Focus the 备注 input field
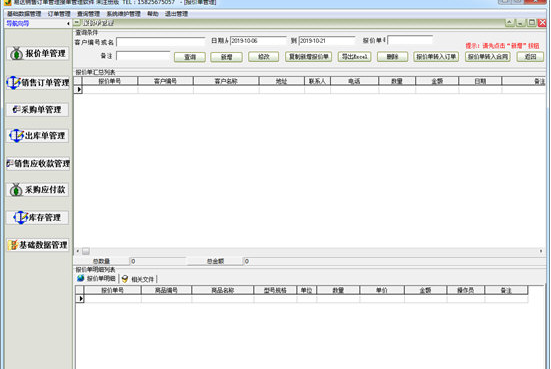Screen dimensions: 551x369 (x=143, y=56)
